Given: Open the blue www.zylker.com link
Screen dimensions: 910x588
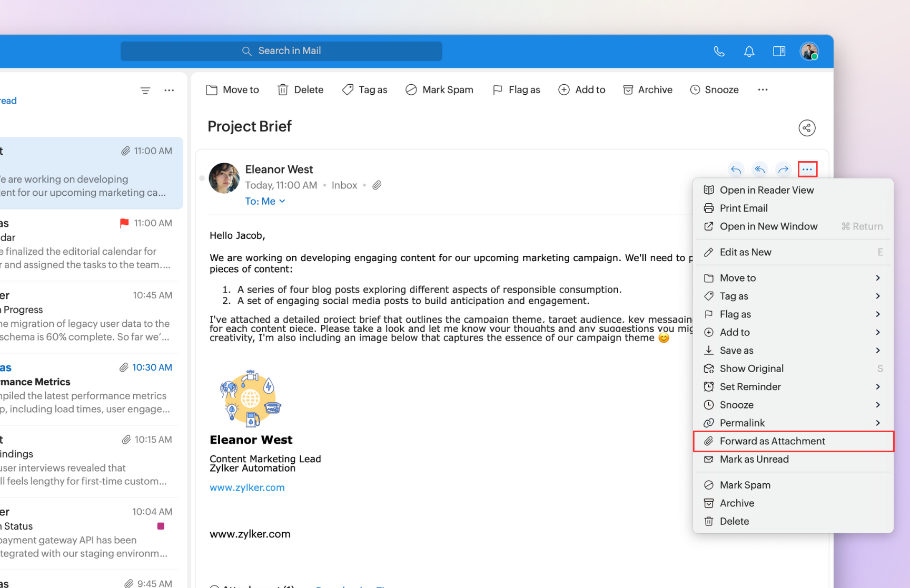Looking at the screenshot, I should coord(247,487).
